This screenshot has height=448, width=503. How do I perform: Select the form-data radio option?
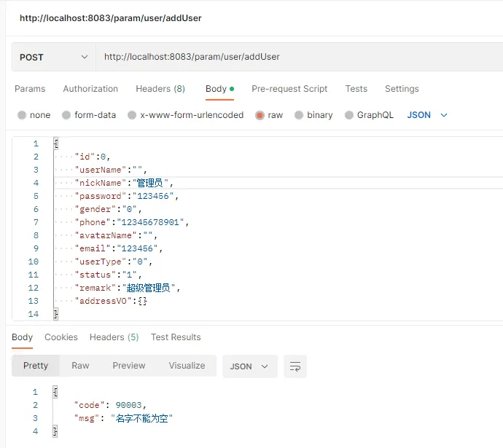tap(66, 115)
